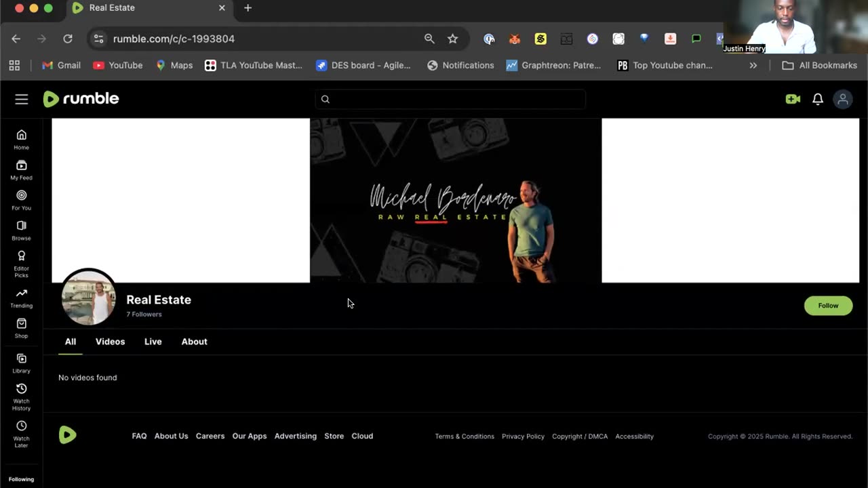Screen dimensions: 868x488
Task: Click the channel profile picture
Action: [89, 297]
